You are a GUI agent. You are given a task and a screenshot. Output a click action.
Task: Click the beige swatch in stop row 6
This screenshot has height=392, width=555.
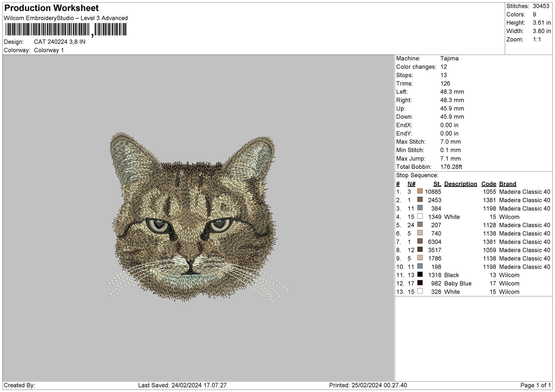click(x=420, y=233)
